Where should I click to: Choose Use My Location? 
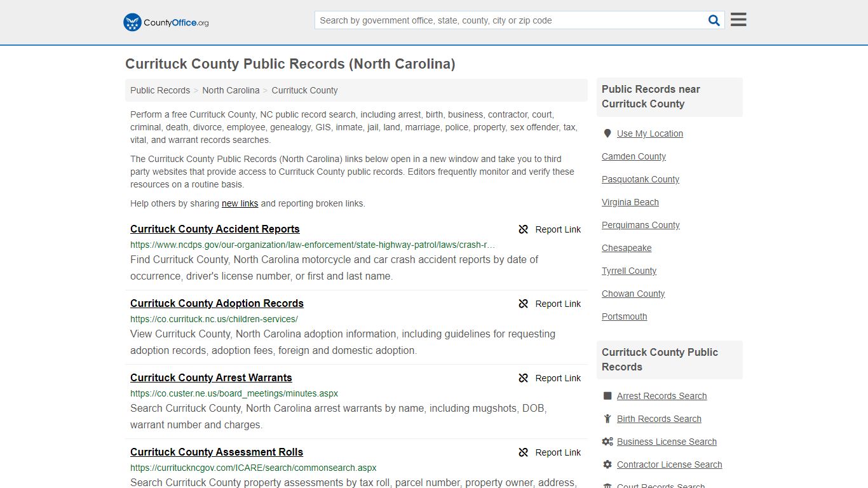click(649, 133)
